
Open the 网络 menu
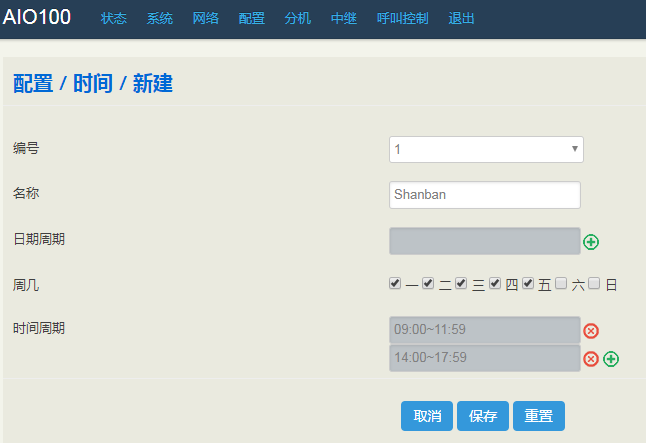point(206,18)
